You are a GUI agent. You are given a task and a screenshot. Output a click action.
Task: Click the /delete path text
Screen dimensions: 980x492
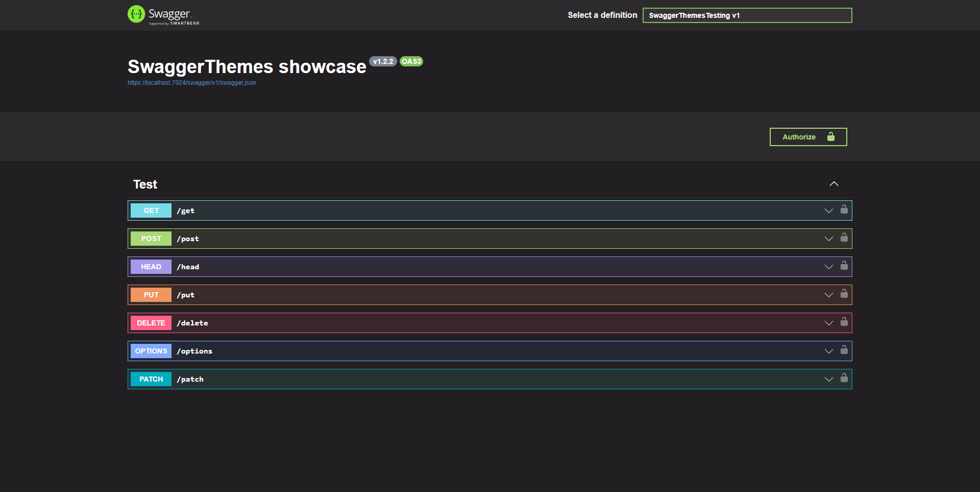point(192,323)
